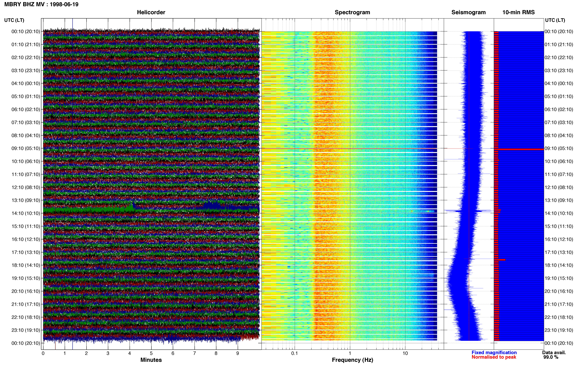Click '05:10 (01:10)' on the helicorder time axis
This screenshot has width=588, height=368.
click(x=26, y=96)
